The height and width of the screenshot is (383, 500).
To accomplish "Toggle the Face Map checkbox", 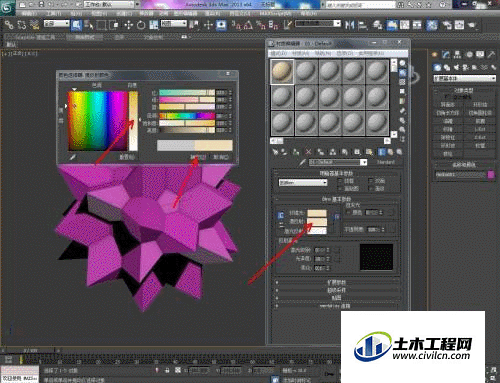I will 340,189.
